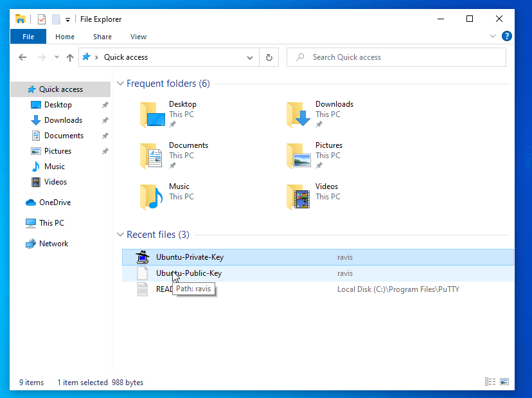This screenshot has height=398, width=532.
Task: Expand the ribbon with the chevron
Action: (x=493, y=36)
